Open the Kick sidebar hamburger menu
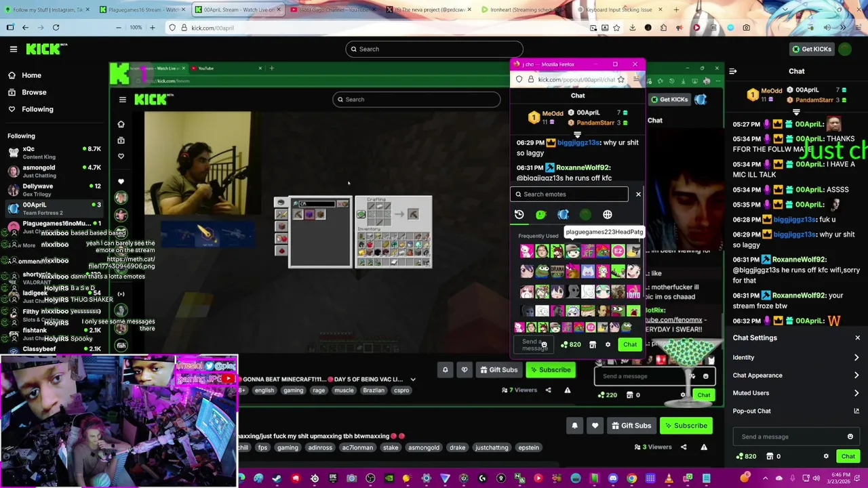The height and width of the screenshot is (488, 868). (x=13, y=49)
